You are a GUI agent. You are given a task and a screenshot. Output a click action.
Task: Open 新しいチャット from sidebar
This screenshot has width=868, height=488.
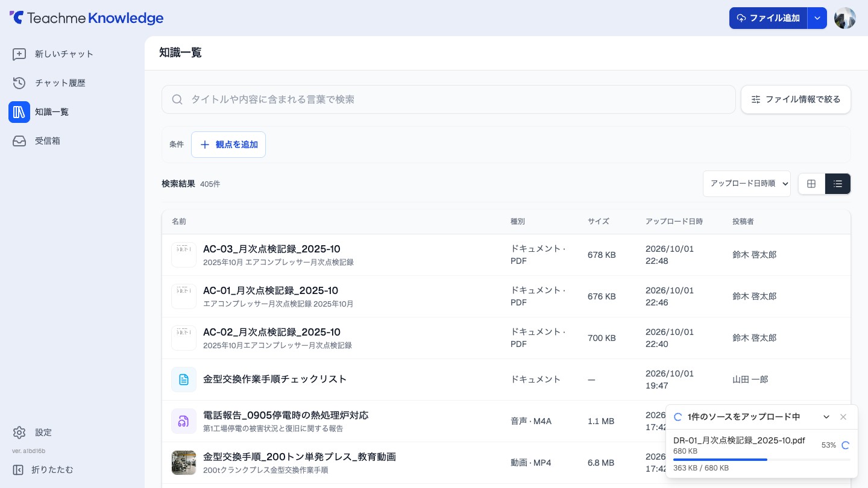[x=72, y=54]
